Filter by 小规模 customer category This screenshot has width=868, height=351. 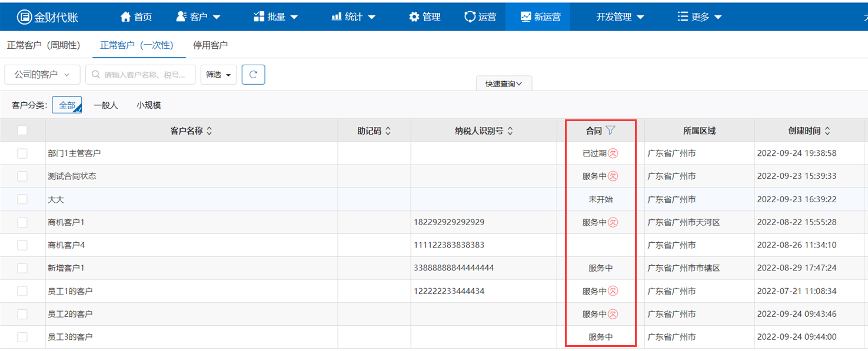[149, 105]
